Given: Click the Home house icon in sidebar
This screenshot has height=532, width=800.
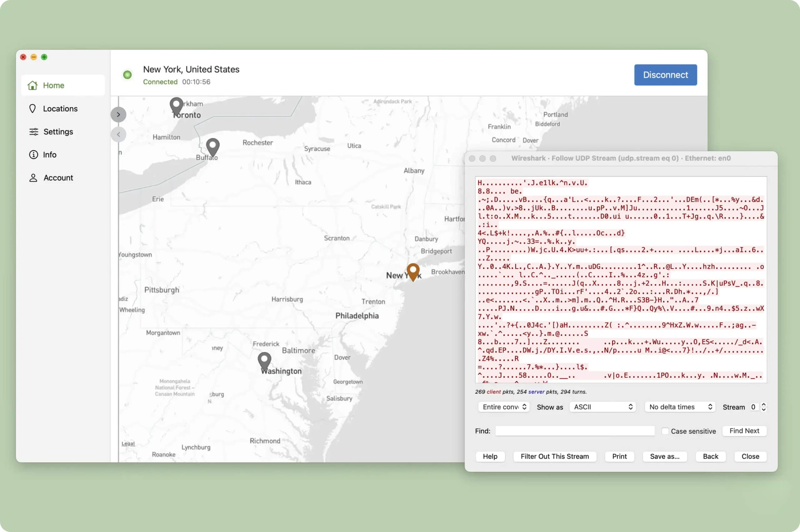Looking at the screenshot, I should pos(32,85).
